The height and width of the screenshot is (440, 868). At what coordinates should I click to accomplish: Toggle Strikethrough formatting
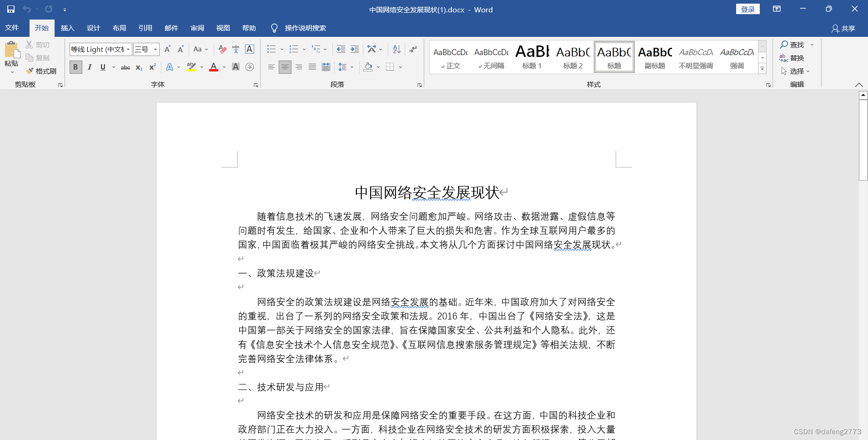pyautogui.click(x=125, y=67)
